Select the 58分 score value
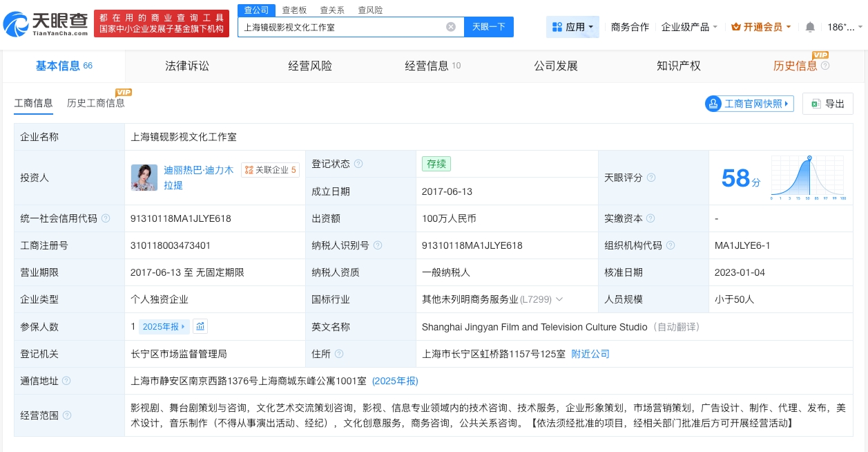 (x=741, y=178)
